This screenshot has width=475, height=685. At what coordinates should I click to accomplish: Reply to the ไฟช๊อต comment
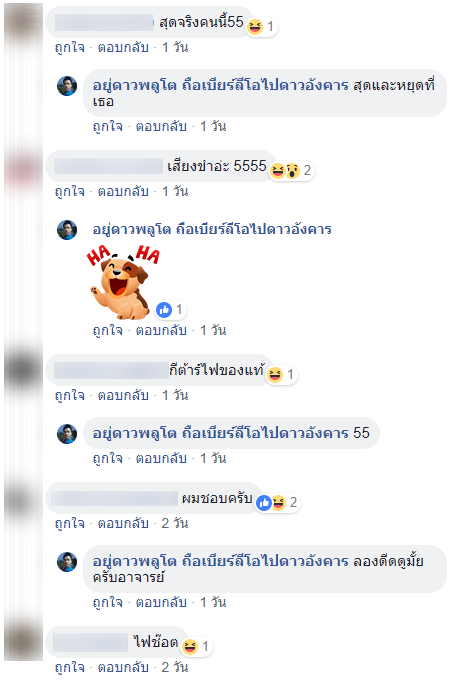(123, 668)
